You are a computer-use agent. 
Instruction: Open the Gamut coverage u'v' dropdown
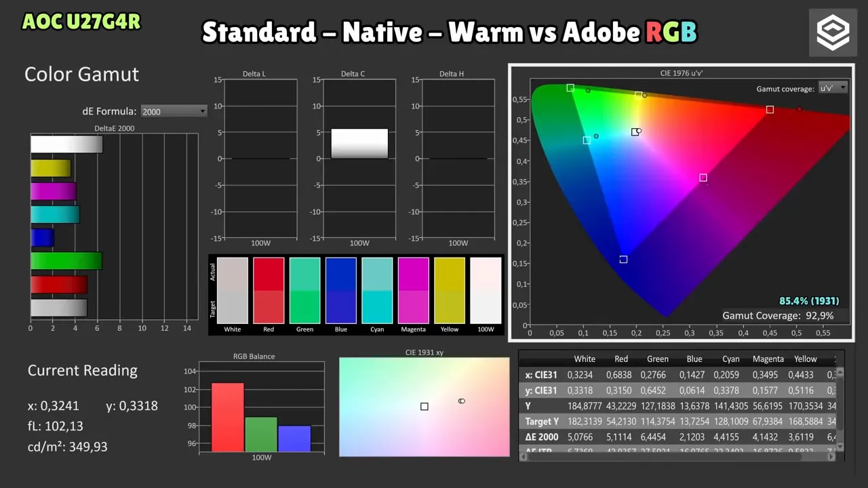pos(833,87)
